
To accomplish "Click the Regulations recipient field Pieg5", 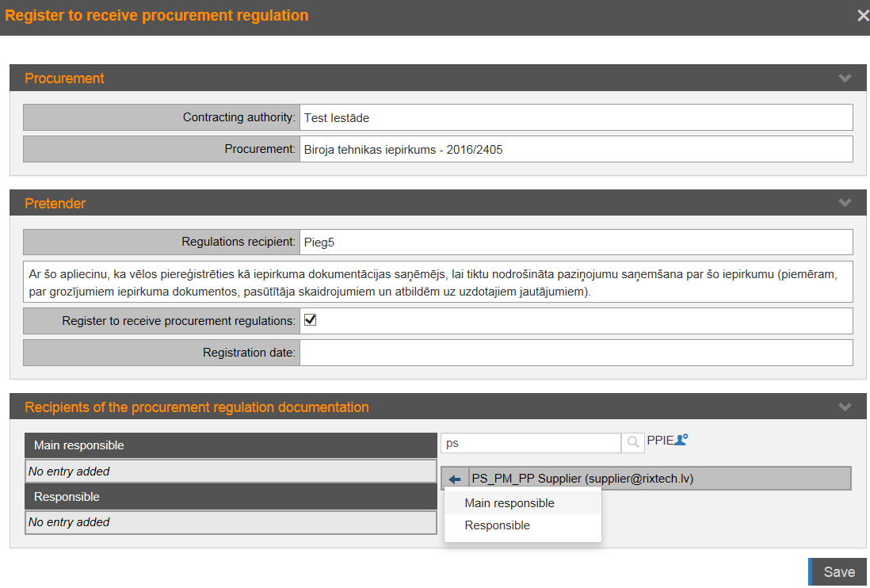I will tap(576, 242).
